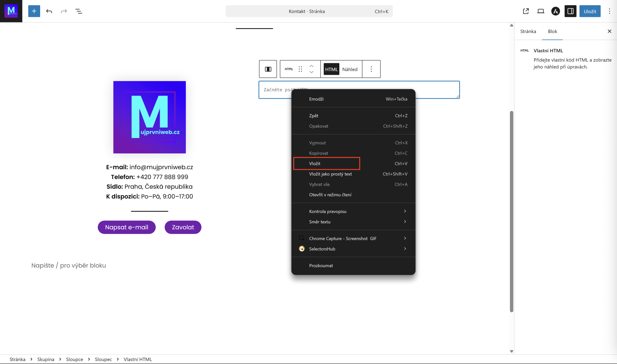Click the undo arrow icon

[x=49, y=11]
